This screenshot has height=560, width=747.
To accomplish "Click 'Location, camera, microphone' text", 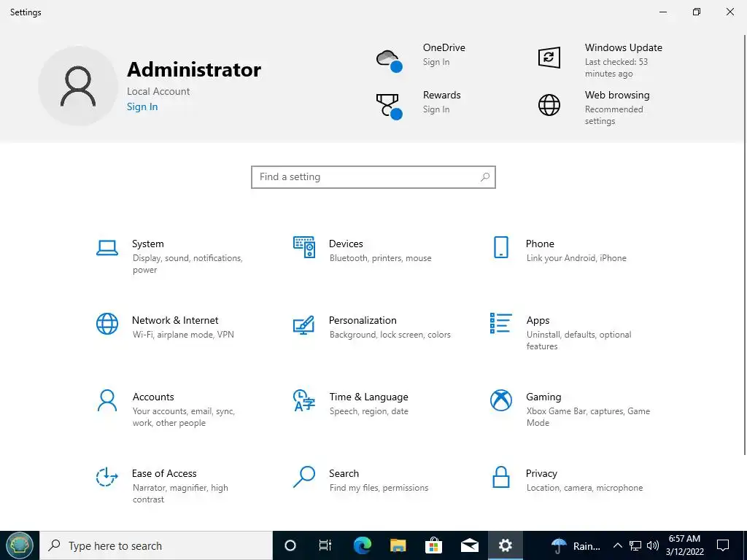I will [584, 488].
